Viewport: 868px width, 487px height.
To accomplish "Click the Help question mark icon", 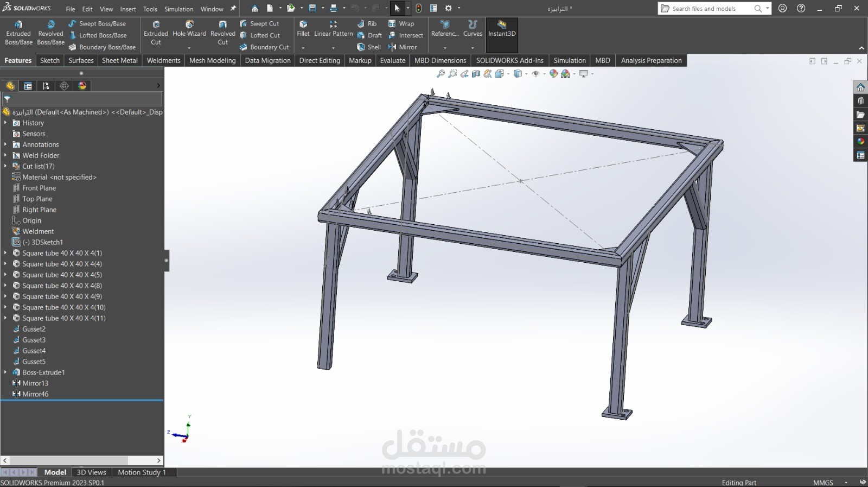I will 801,8.
